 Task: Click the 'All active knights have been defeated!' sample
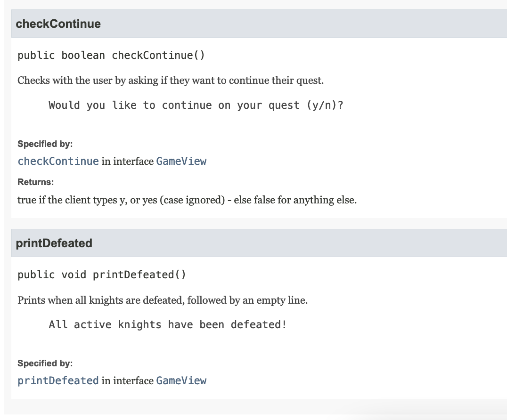click(168, 324)
